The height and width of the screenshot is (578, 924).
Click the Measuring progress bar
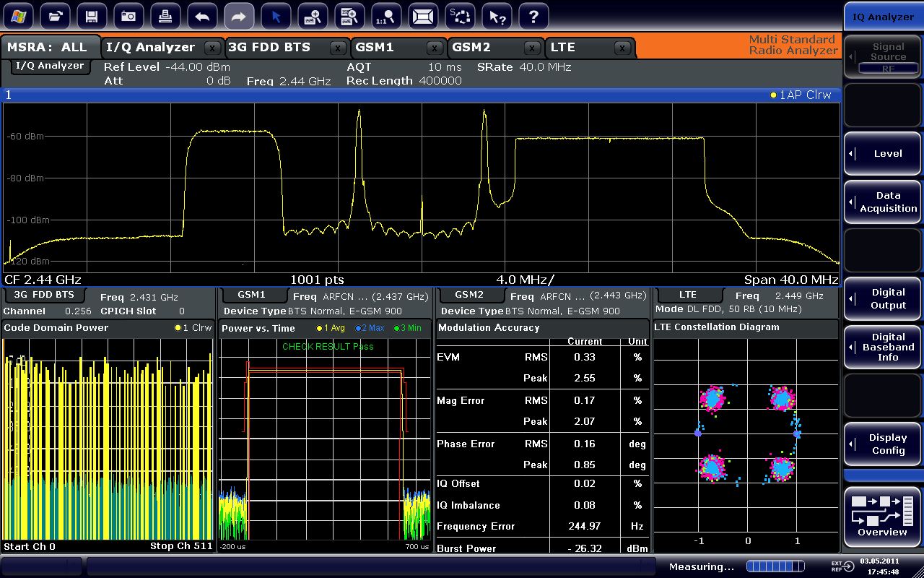(x=775, y=566)
